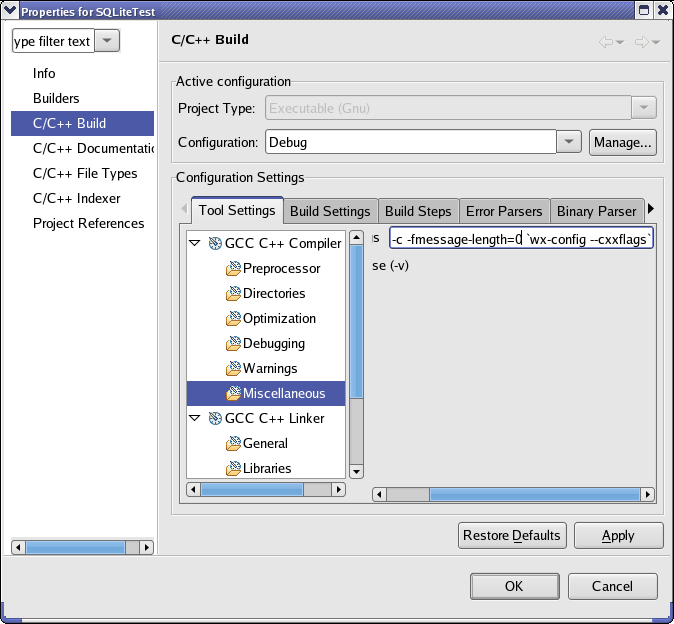The height and width of the screenshot is (624, 674).
Task: Click the tool tree scroll left arrow
Action: (193, 489)
